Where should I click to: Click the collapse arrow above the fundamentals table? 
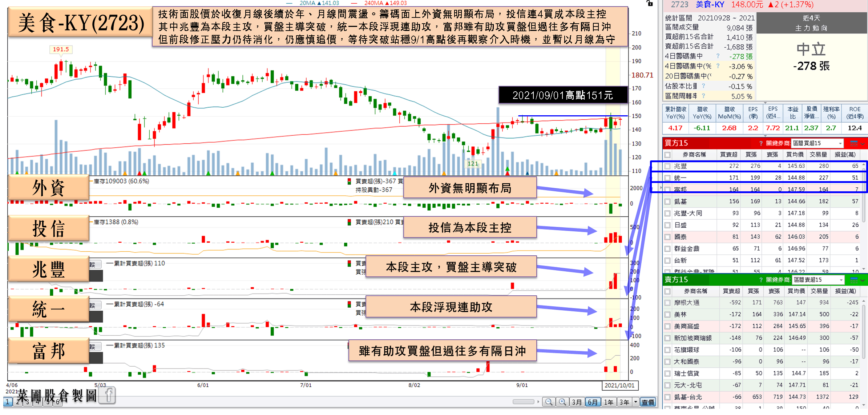click(x=765, y=103)
